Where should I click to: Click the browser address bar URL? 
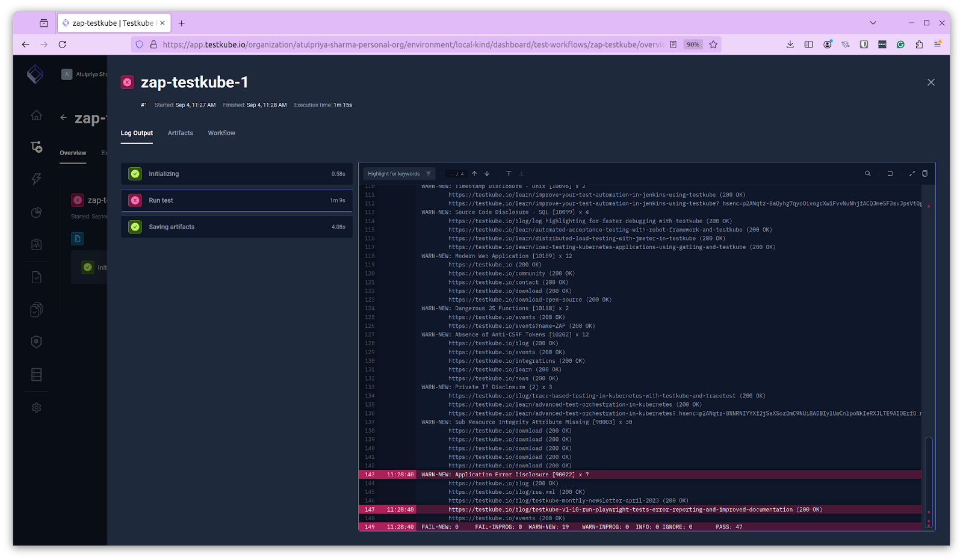(413, 45)
